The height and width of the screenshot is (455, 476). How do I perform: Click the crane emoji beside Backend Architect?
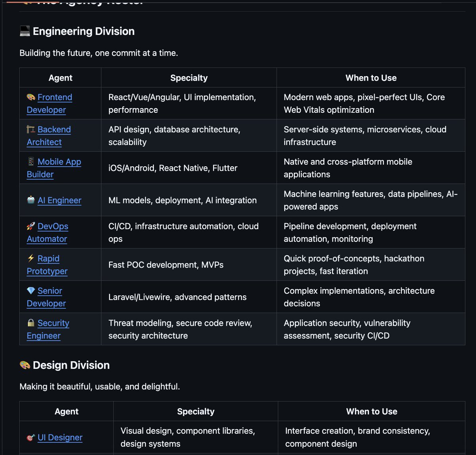pos(31,129)
